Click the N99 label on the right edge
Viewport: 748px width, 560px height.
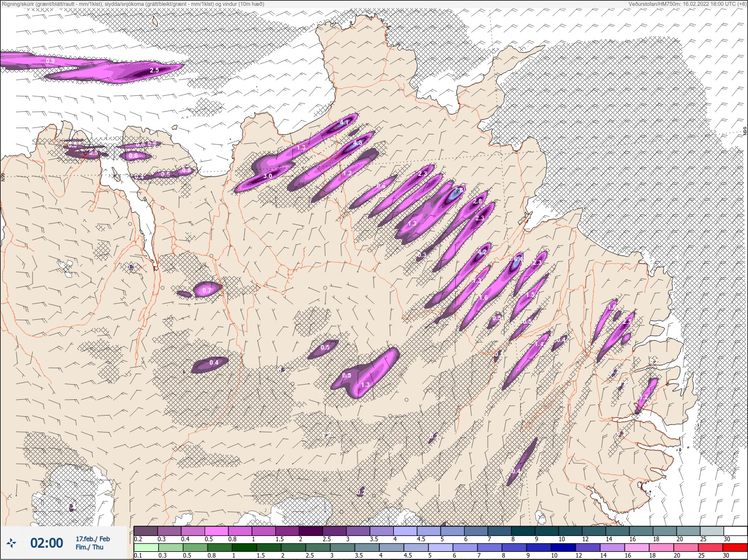point(745,131)
